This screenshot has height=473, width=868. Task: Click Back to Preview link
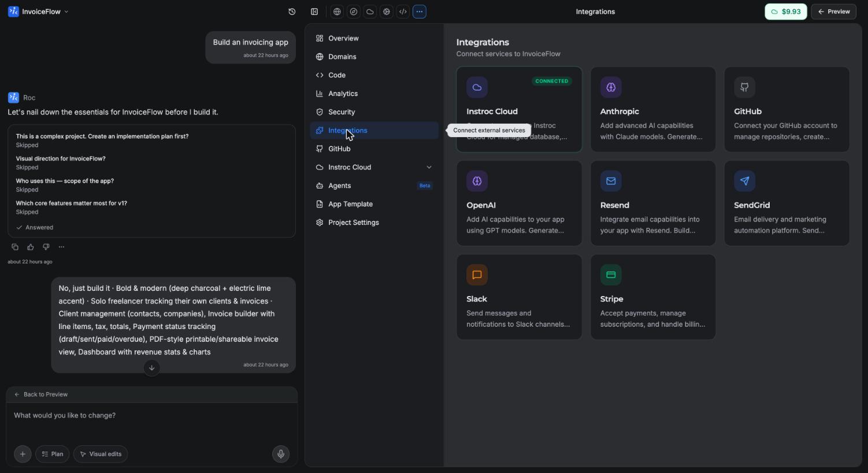tap(40, 394)
